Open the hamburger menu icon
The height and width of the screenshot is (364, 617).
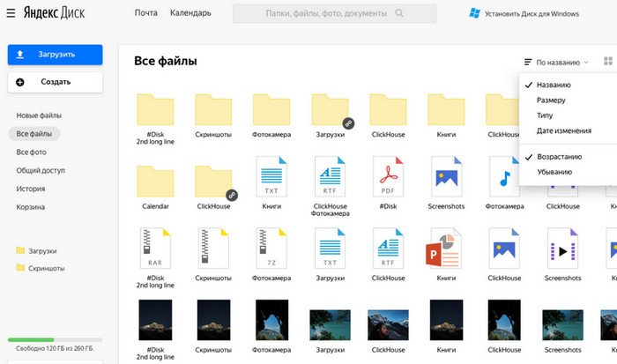pyautogui.click(x=11, y=13)
